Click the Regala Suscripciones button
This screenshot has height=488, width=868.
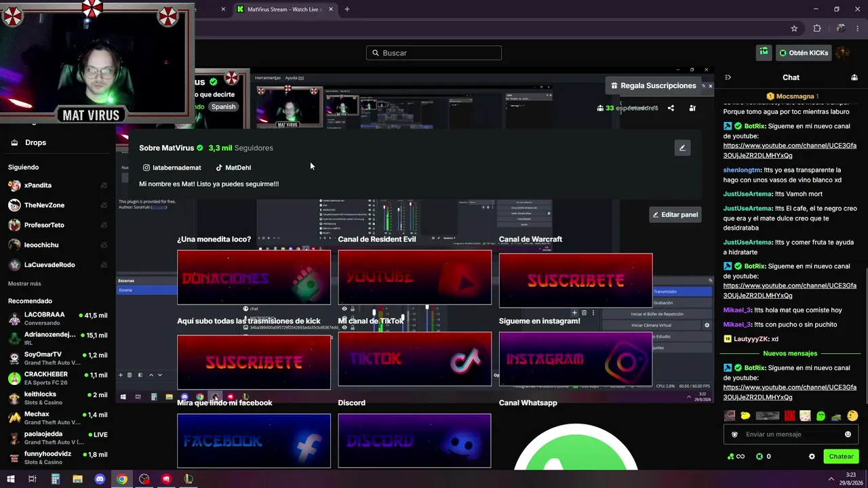pyautogui.click(x=654, y=85)
